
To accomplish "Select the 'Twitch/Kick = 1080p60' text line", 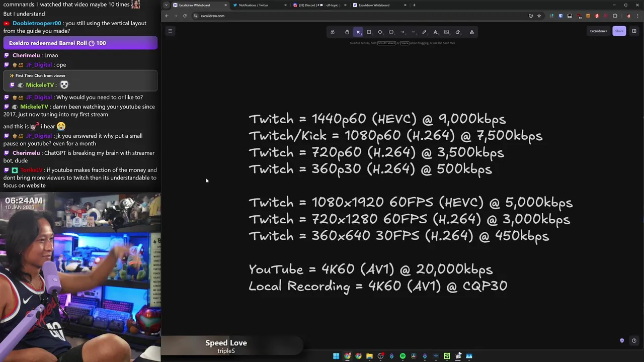I will [395, 136].
